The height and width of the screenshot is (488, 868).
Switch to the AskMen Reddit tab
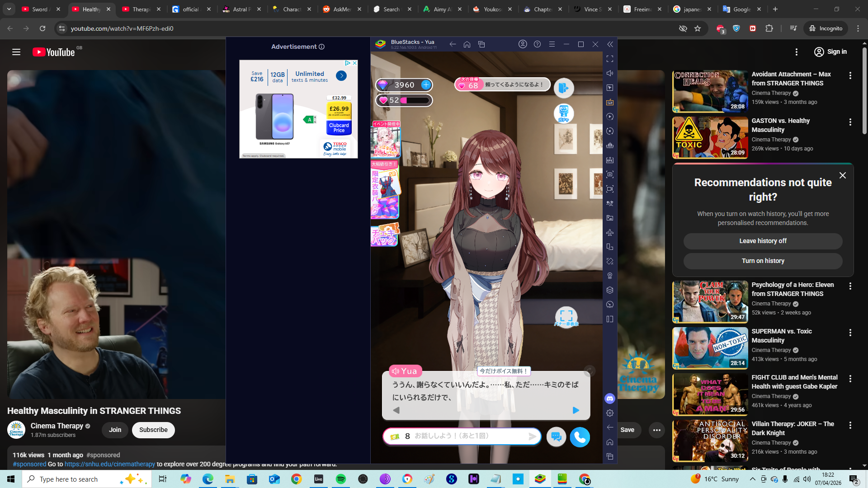coord(342,9)
